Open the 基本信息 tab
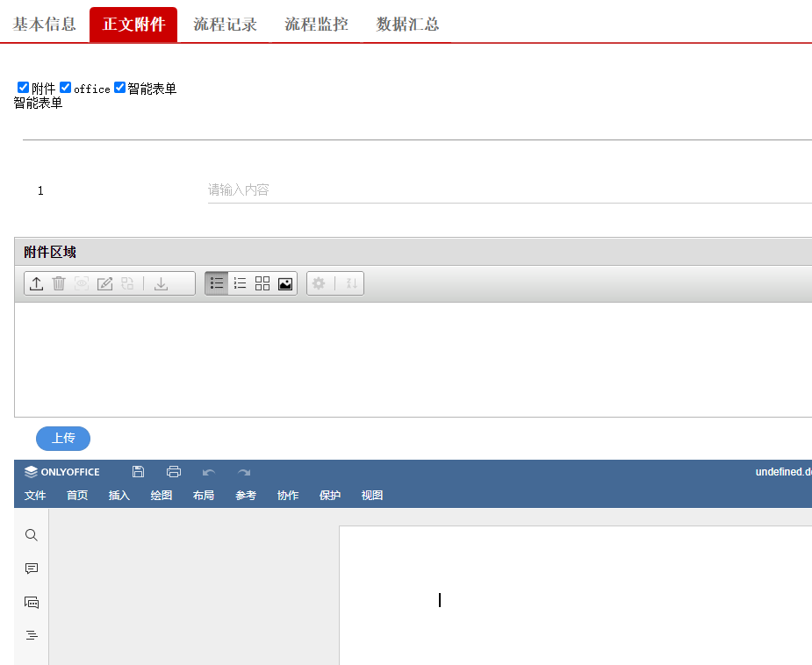This screenshot has height=665, width=812. point(45,25)
